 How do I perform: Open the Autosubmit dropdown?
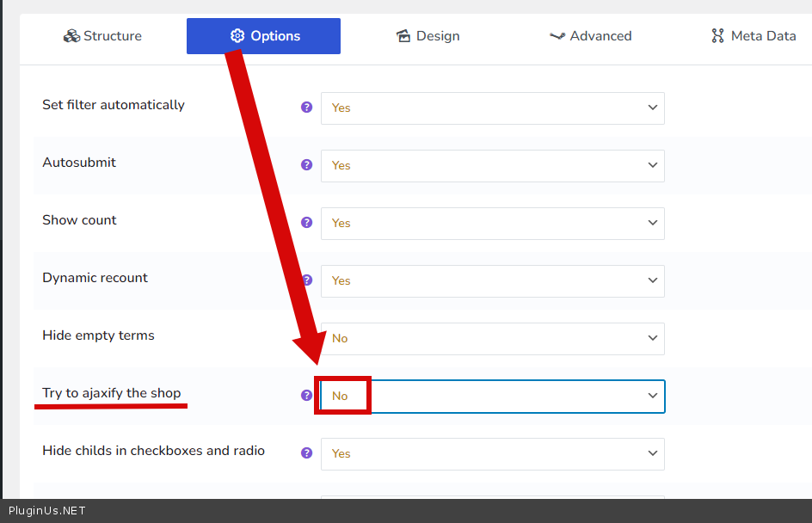(492, 166)
